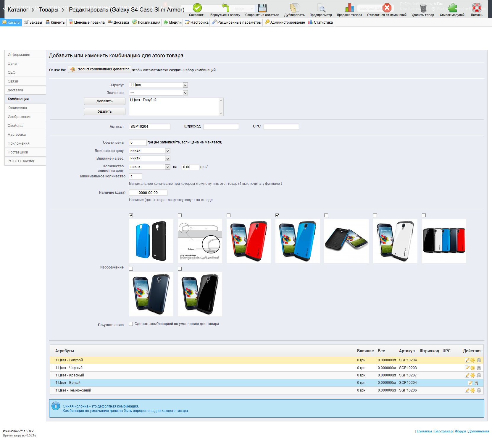The image size is (492, 448).
Task: Switch to the Изображения side tab
Action: 25,117
